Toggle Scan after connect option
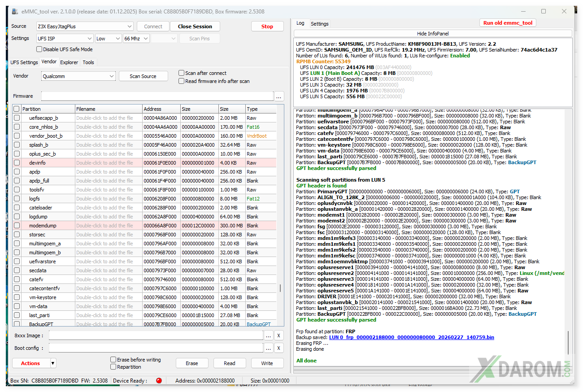 point(182,73)
